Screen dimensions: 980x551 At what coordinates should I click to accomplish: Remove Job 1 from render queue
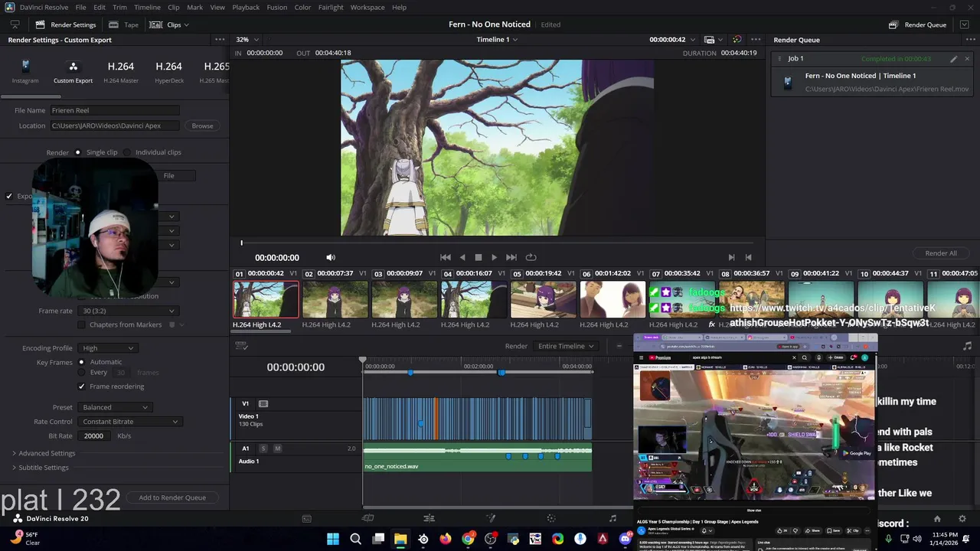[967, 59]
